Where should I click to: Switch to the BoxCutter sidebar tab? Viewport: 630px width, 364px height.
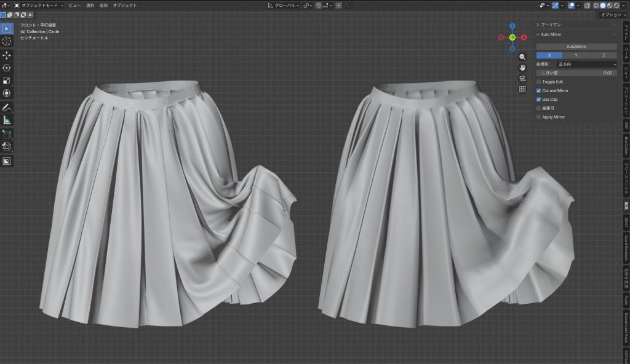tap(626, 146)
